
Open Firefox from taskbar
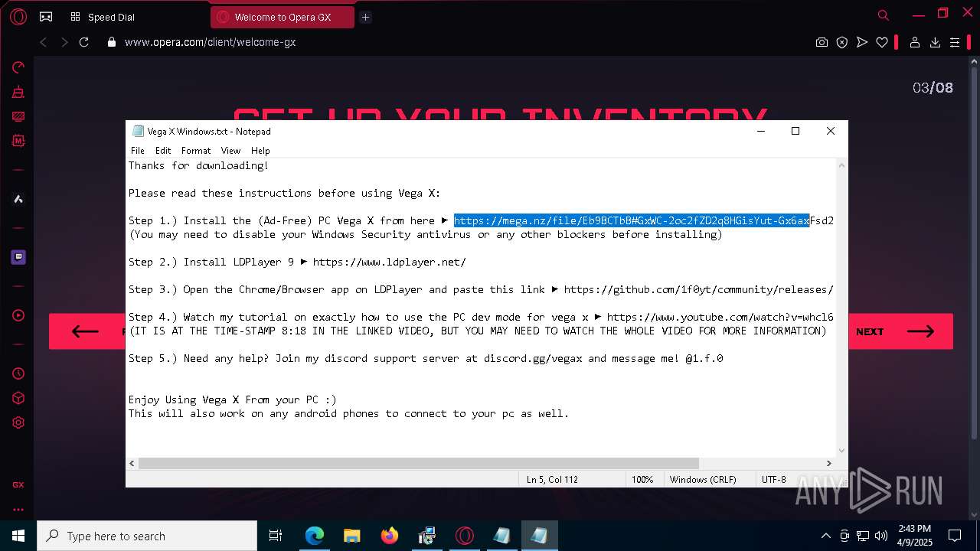[x=390, y=536]
